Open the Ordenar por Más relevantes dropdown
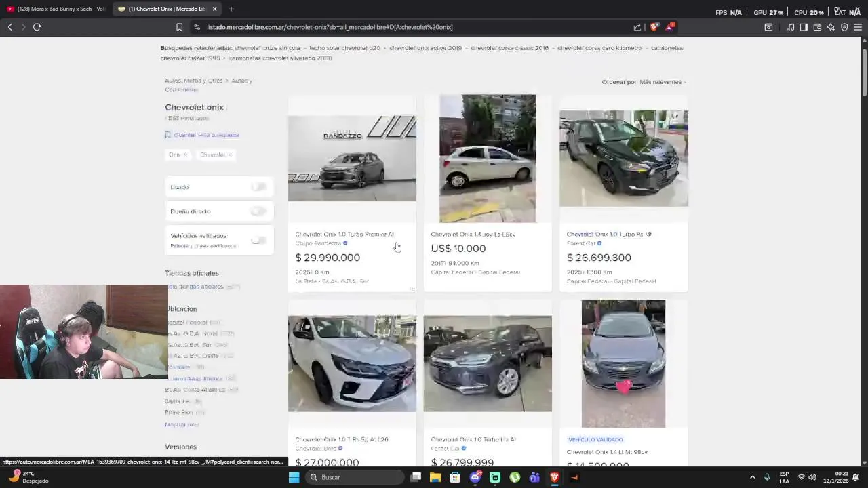Screen dimensions: 868x488 (644, 82)
